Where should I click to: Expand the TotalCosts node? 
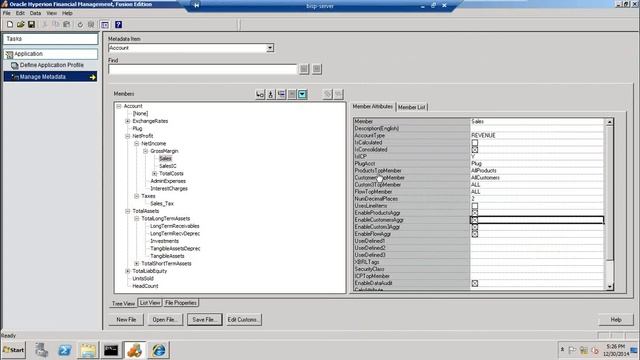pos(155,173)
